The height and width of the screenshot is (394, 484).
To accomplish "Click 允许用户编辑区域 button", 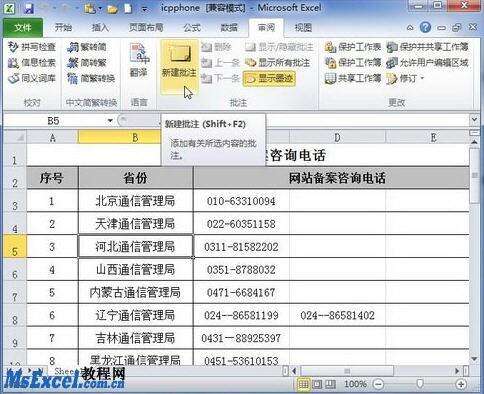I will click(x=428, y=62).
